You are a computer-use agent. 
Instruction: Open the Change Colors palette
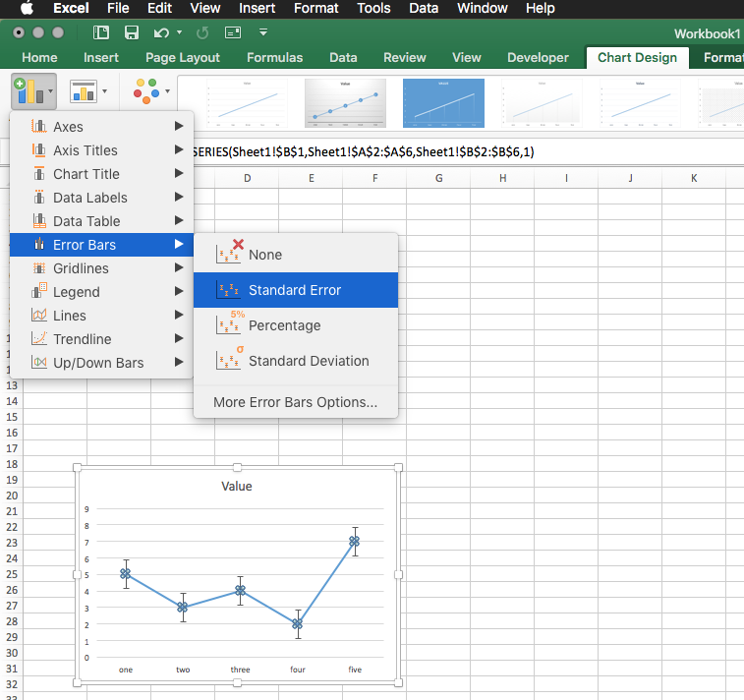click(151, 91)
